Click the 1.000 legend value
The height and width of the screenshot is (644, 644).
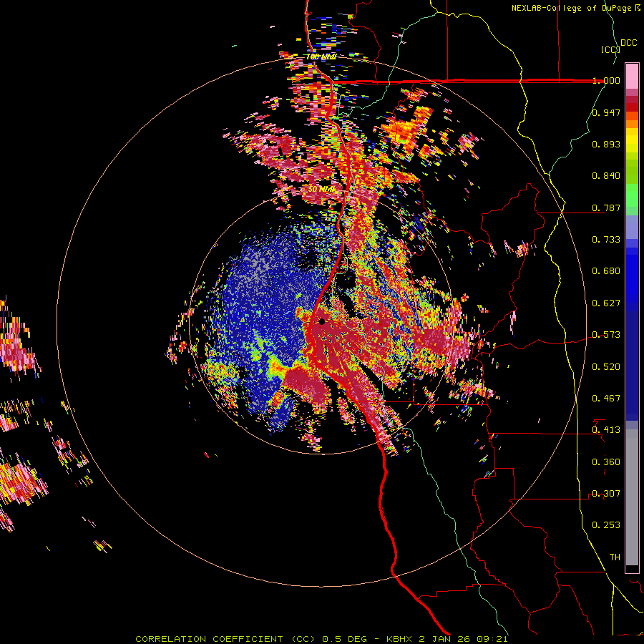(606, 80)
